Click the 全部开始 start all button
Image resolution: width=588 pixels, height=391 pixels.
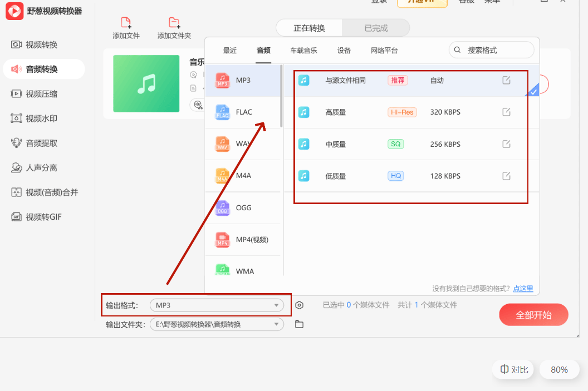point(533,314)
